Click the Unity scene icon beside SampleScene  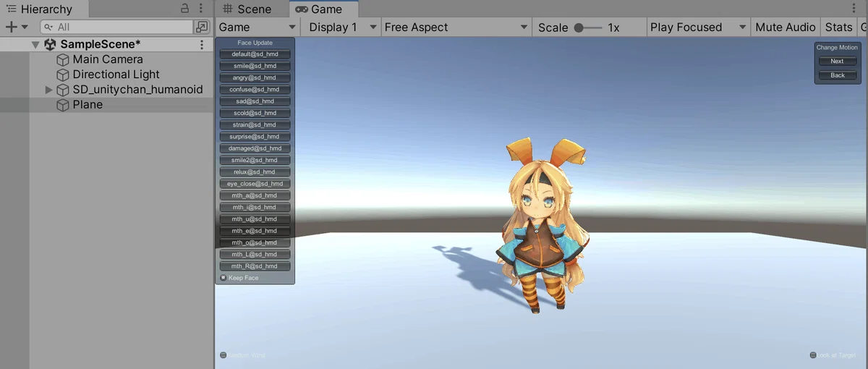[x=50, y=44]
